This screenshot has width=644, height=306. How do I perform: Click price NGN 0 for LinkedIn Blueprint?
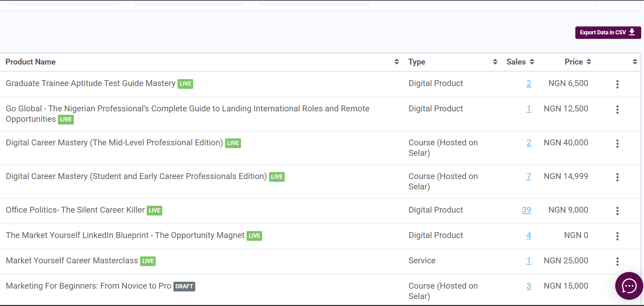pos(576,235)
